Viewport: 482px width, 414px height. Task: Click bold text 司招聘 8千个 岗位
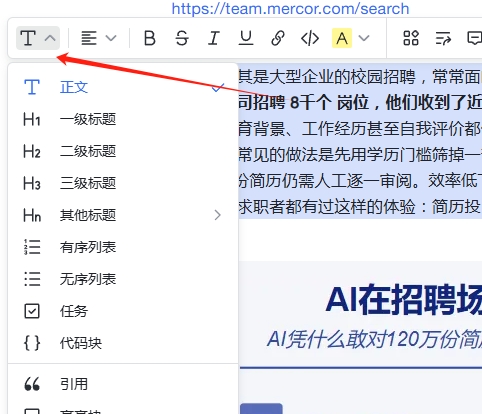[x=303, y=103]
